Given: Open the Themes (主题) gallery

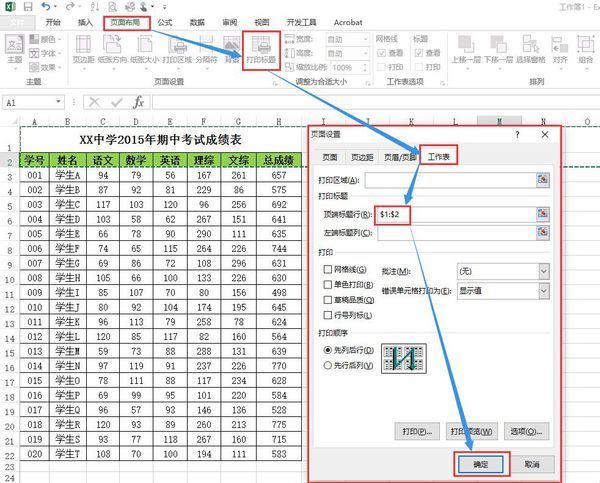Looking at the screenshot, I should [15, 50].
